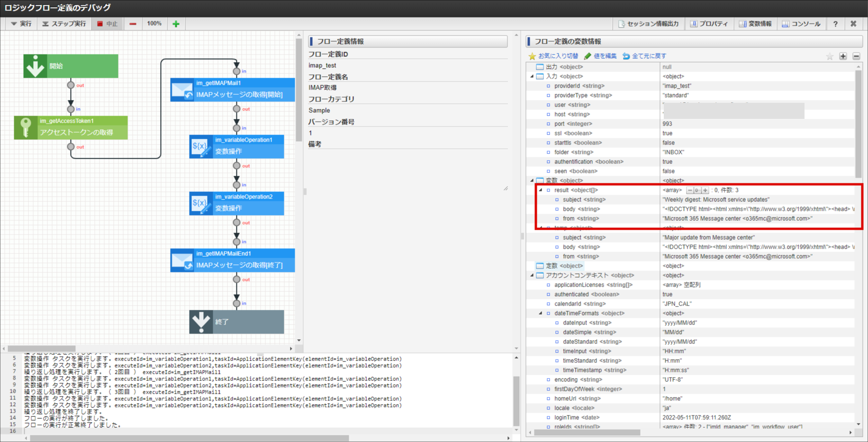Open the プロパティ toolbar item
The height and width of the screenshot is (442, 868).
tap(709, 24)
